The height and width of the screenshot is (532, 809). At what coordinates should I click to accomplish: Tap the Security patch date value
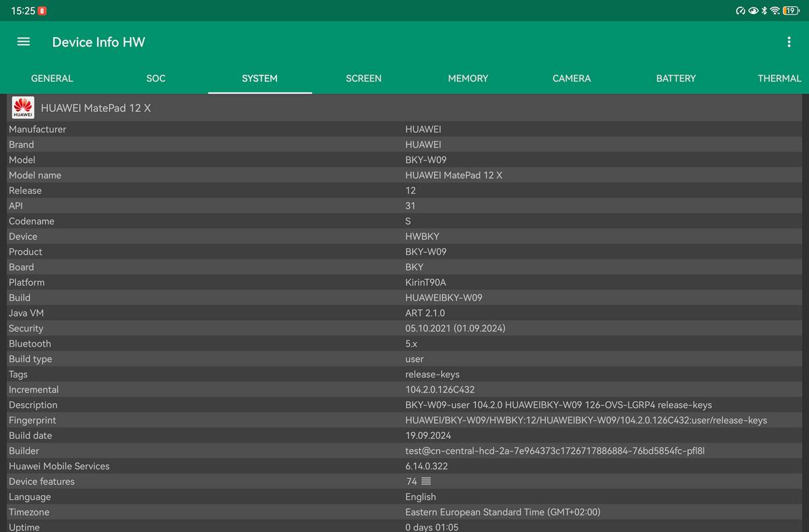pos(455,328)
